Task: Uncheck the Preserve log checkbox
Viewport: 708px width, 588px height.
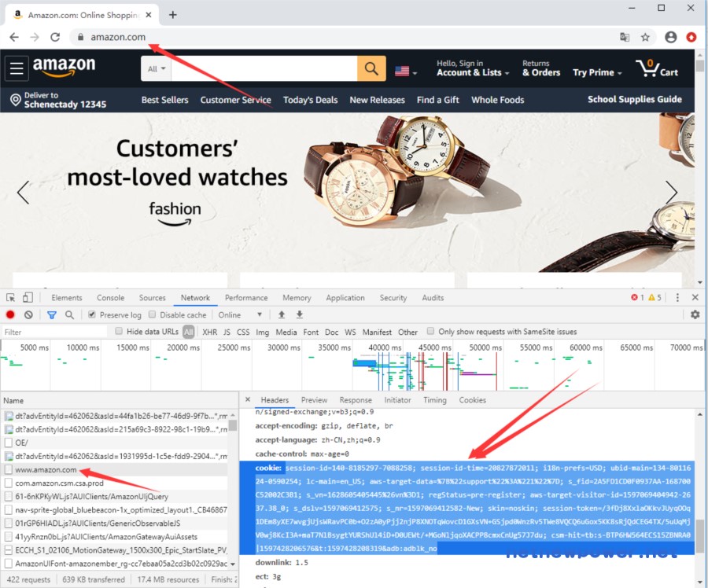Action: [x=92, y=314]
